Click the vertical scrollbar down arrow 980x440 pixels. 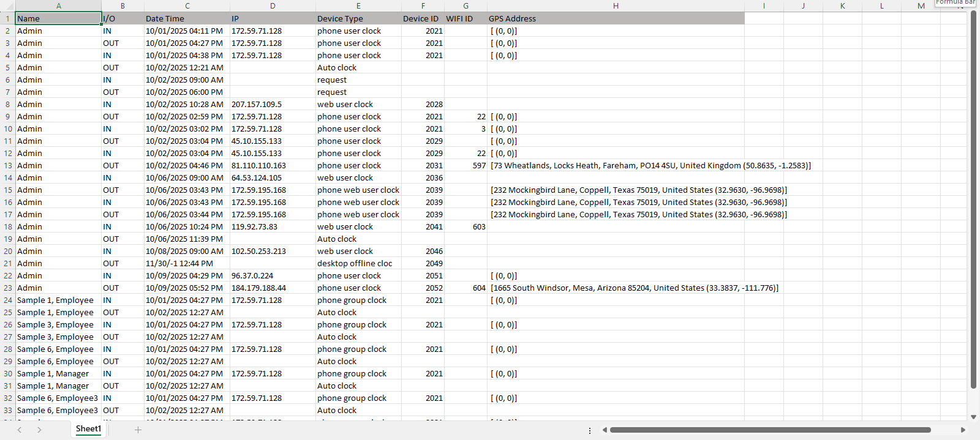click(x=973, y=417)
